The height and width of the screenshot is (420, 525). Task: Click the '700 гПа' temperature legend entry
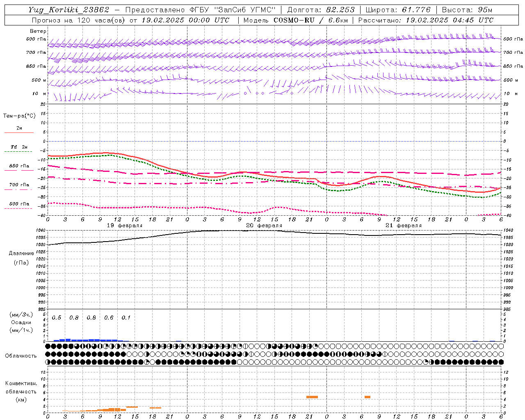tap(19, 185)
